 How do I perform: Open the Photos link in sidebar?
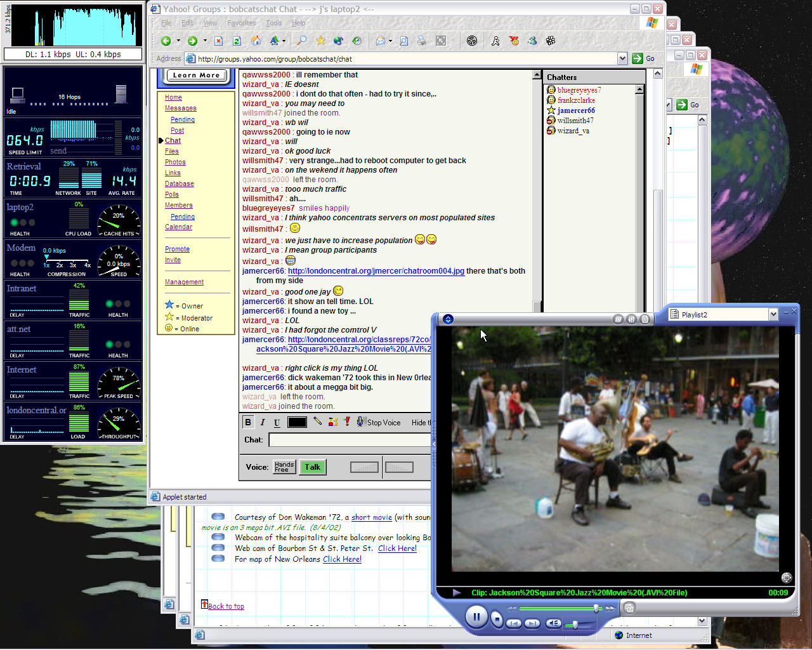[x=175, y=162]
